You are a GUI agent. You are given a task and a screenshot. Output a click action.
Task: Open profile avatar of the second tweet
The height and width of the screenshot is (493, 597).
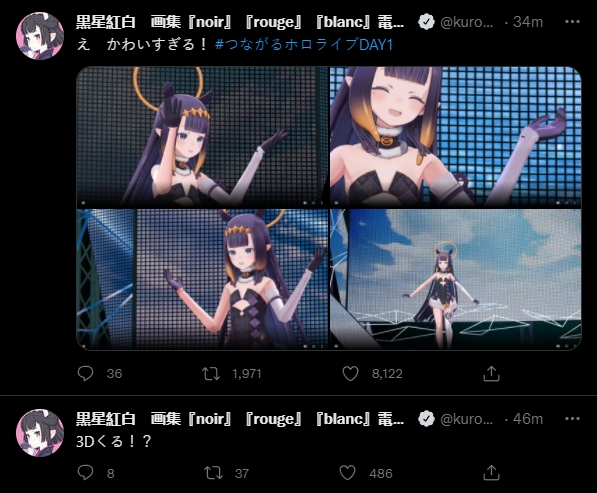point(40,433)
